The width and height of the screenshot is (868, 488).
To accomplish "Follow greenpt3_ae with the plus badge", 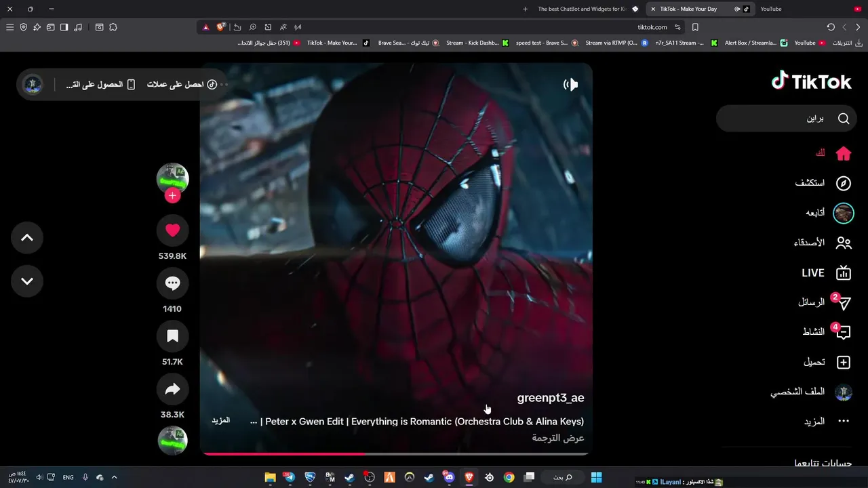I will 172,196.
